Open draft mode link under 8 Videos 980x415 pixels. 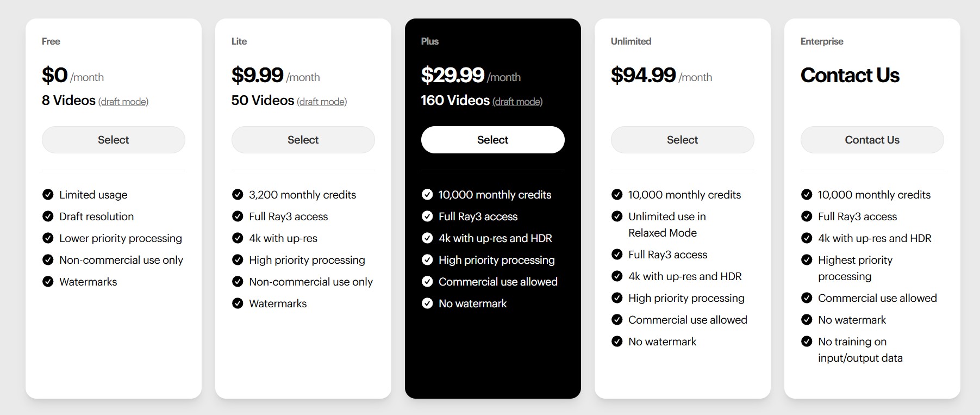[x=123, y=102]
